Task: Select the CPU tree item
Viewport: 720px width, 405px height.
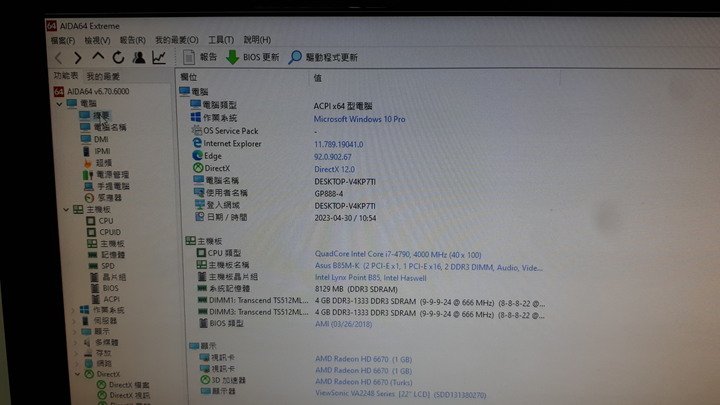Action: [100, 221]
